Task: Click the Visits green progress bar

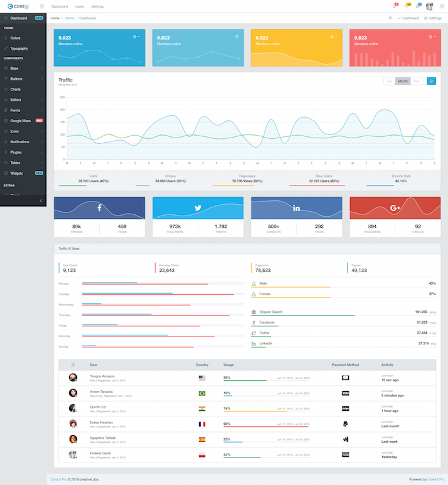Action: [72, 186]
